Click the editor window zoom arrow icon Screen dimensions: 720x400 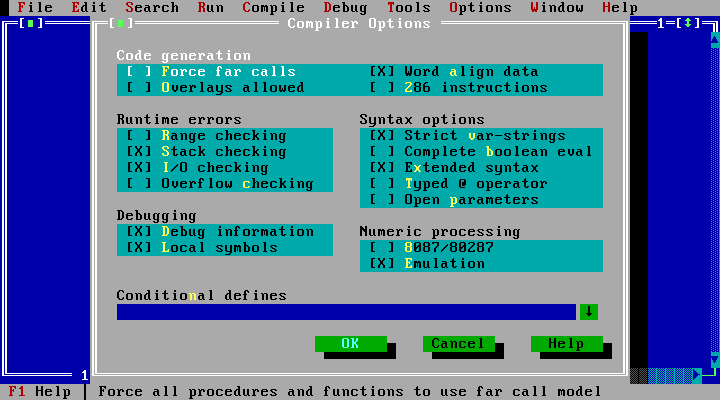688,23
